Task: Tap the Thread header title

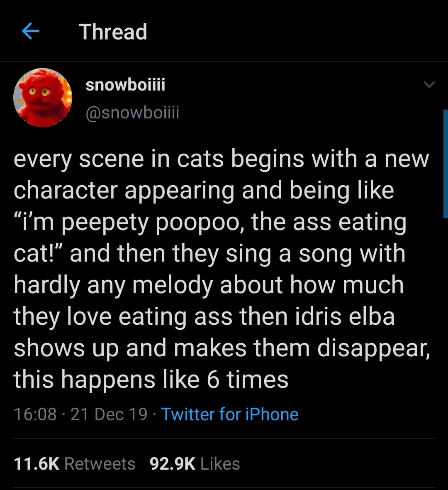Action: point(113,32)
